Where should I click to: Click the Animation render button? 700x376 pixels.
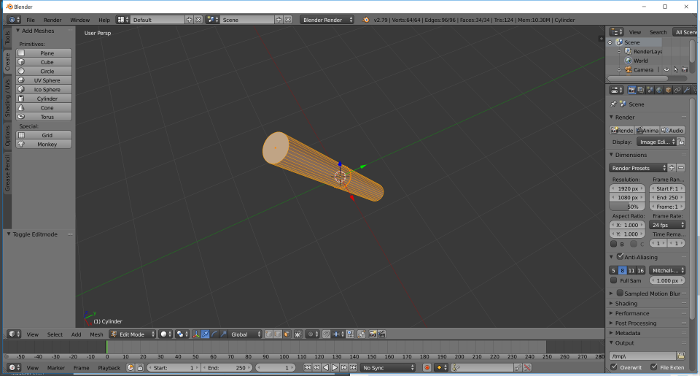tap(647, 130)
